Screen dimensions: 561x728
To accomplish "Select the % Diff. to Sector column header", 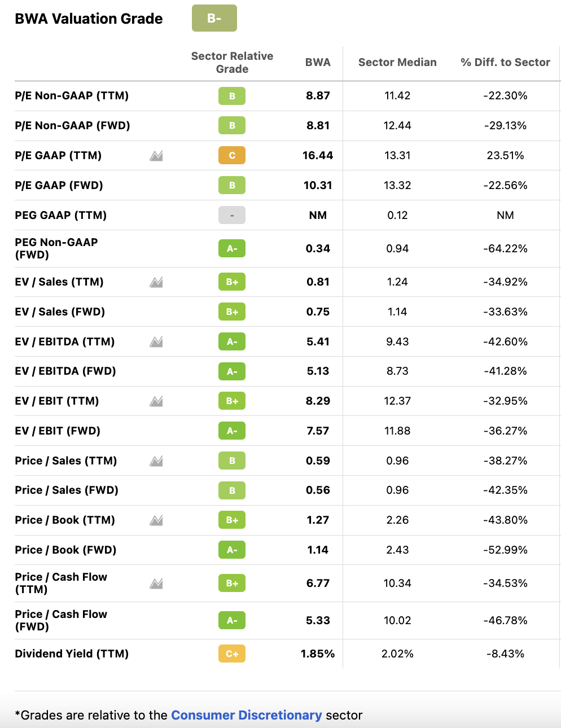I will point(505,62).
